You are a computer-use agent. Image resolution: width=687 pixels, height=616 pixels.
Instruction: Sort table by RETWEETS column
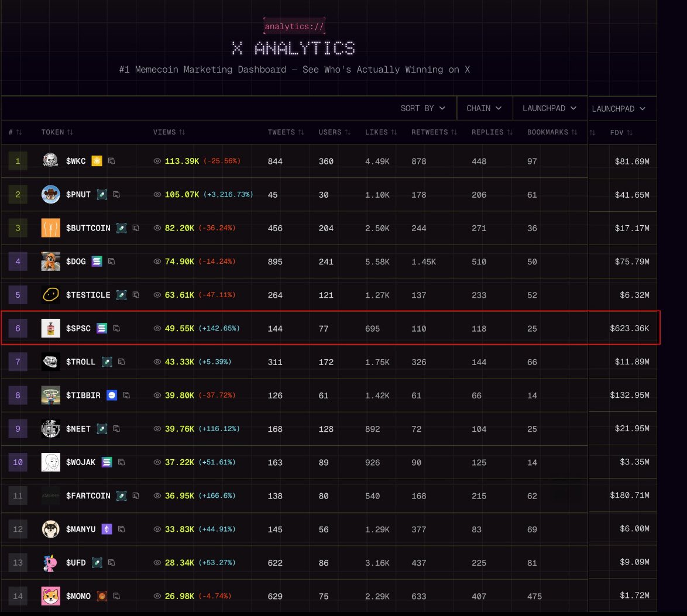[434, 132]
